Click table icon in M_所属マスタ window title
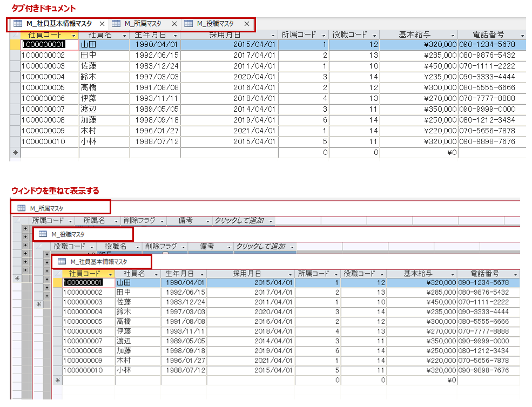This screenshot has height=407, width=532. 21,208
